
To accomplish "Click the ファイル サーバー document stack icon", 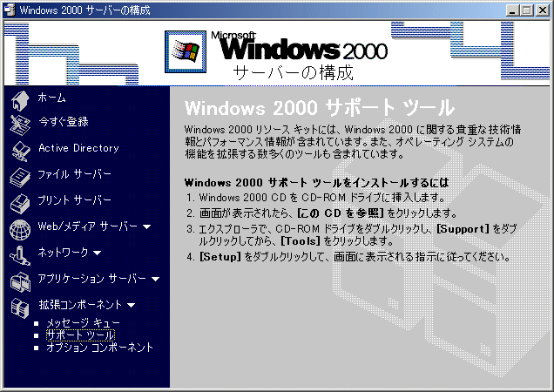I will (20, 177).
